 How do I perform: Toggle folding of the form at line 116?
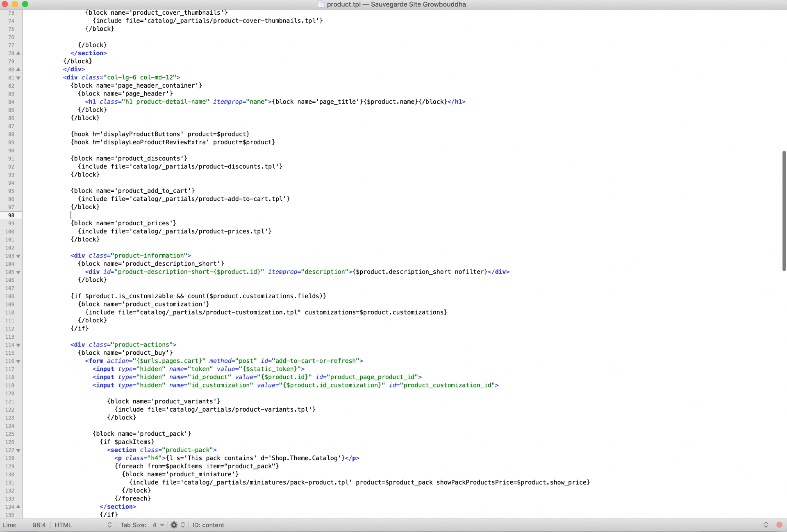[18, 361]
